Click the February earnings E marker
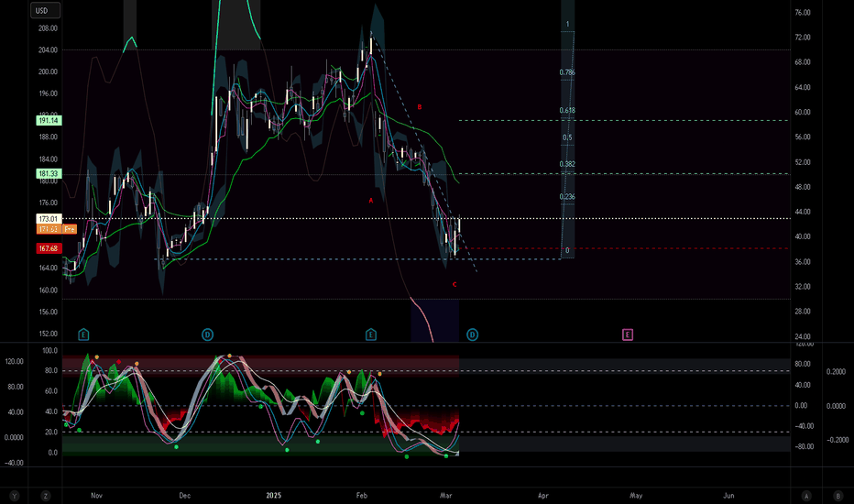Screen dimensions: 854x504 click(371, 334)
